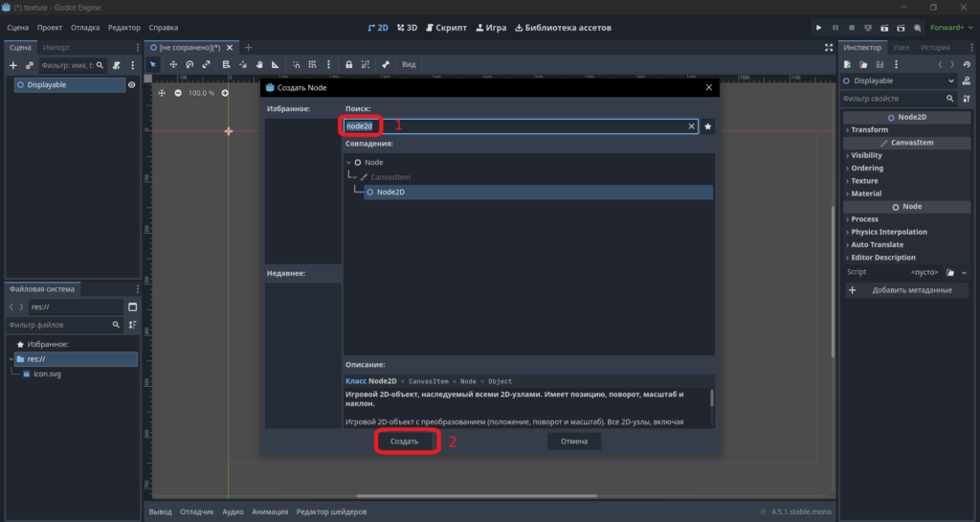This screenshot has width=980, height=522.
Task: Run the project with play button
Action: (x=819, y=28)
